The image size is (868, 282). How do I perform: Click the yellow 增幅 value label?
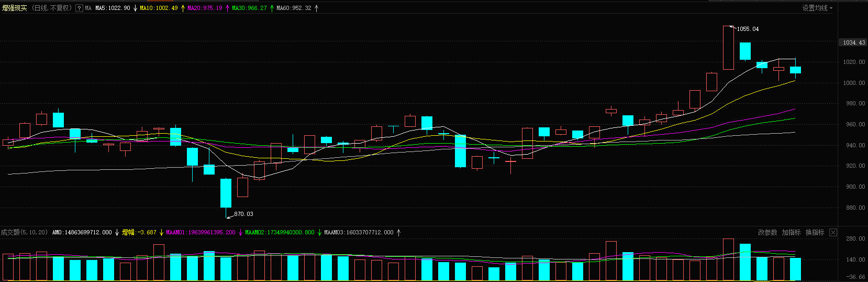[139, 232]
